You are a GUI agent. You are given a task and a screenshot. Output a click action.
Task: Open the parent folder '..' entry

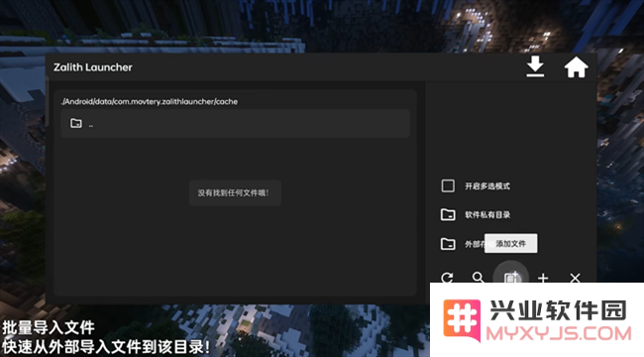coord(236,123)
